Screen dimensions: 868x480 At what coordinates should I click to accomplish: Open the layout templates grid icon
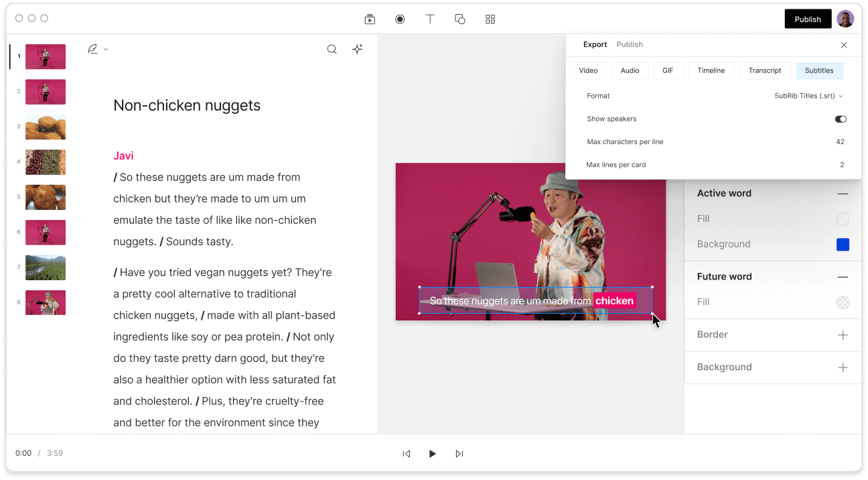point(490,19)
